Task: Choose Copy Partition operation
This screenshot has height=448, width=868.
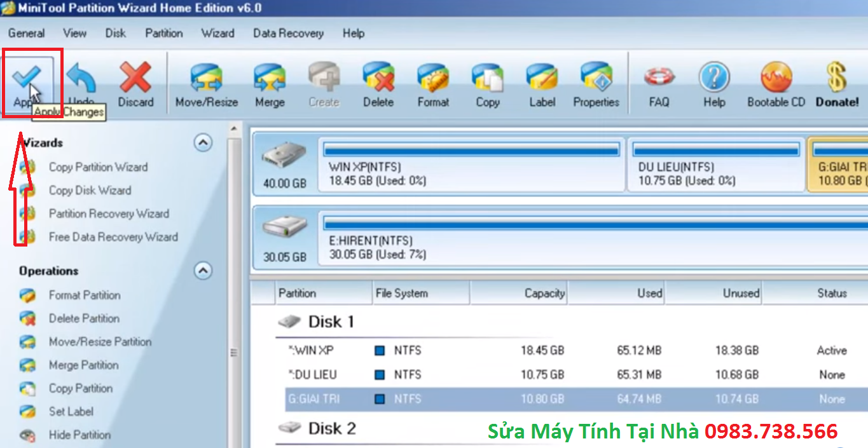Action: click(81, 389)
